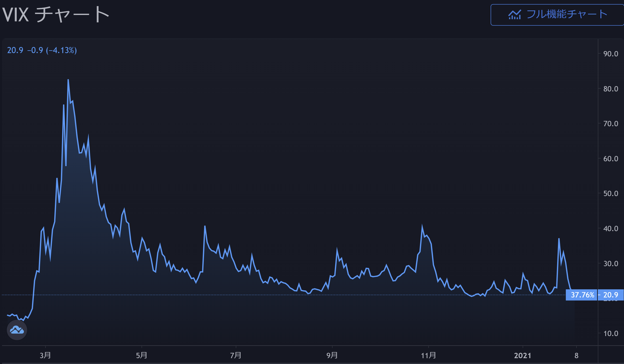Click the 50.0 price scale label
The height and width of the screenshot is (364, 624).
(x=611, y=194)
